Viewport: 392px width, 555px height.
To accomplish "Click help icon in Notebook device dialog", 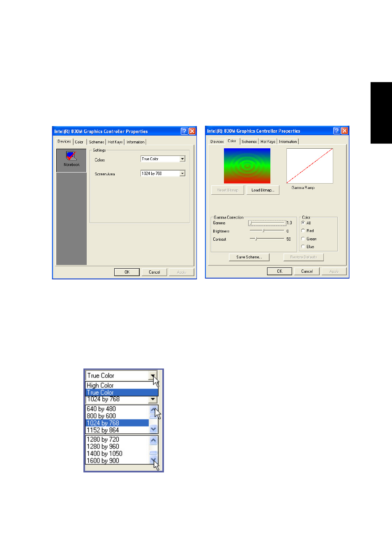I will pyautogui.click(x=184, y=131).
